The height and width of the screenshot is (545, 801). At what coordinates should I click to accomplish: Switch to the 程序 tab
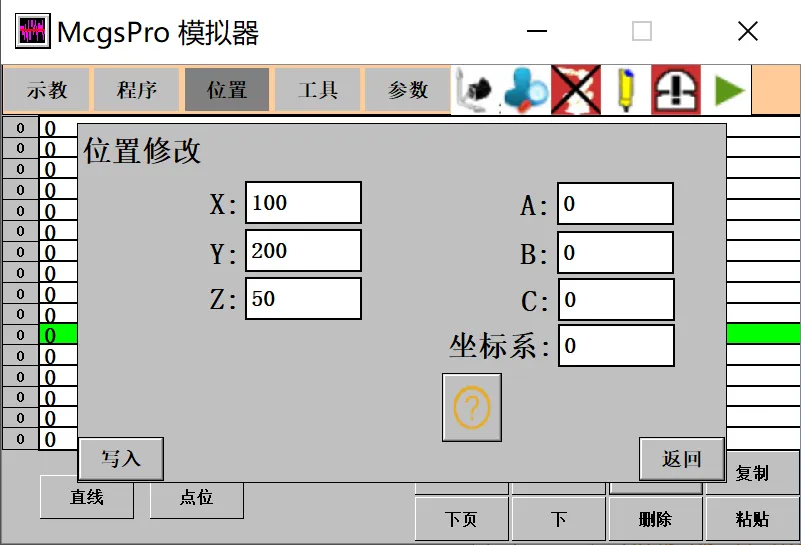pos(136,90)
